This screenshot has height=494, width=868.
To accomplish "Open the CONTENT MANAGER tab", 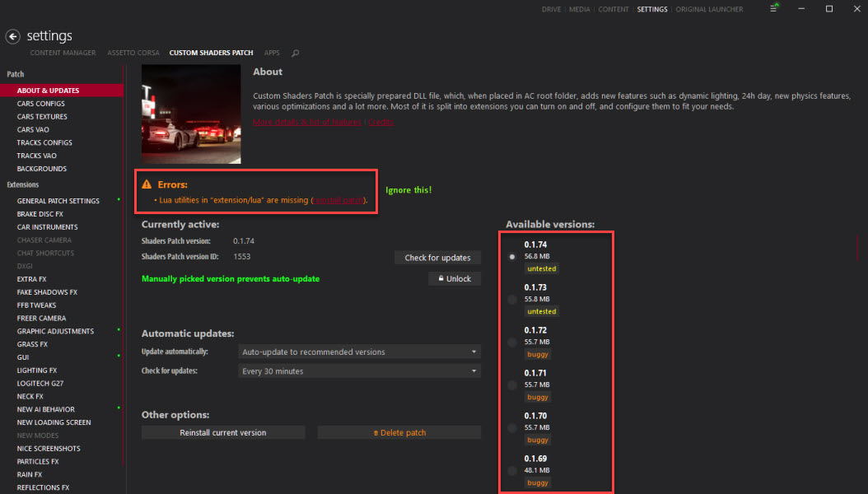I will pyautogui.click(x=63, y=52).
